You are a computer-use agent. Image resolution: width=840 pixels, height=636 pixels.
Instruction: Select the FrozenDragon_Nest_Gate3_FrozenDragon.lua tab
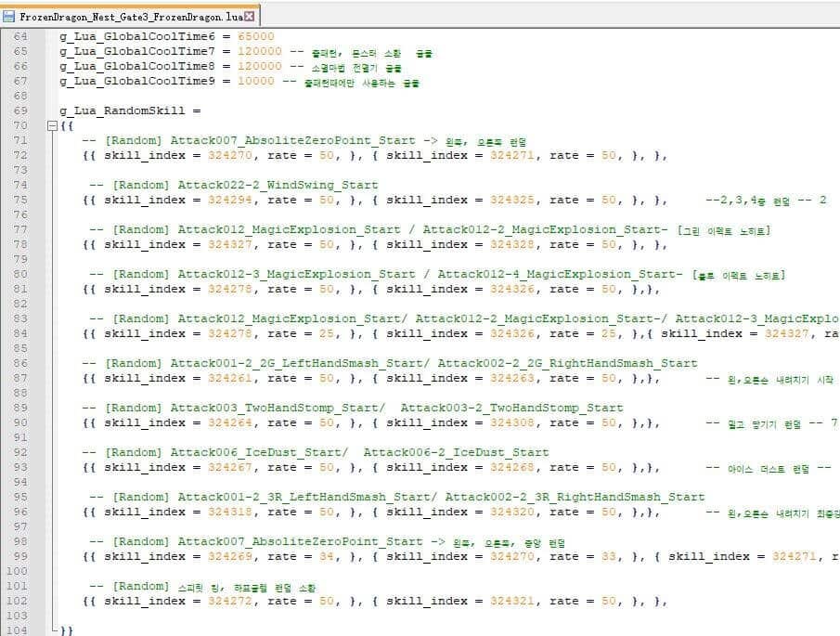coord(130,17)
